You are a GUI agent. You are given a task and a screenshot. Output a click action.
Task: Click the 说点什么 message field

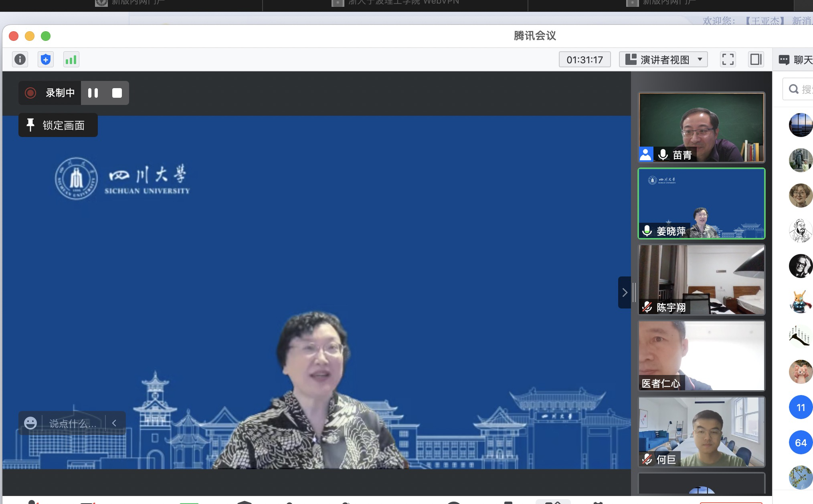pyautogui.click(x=73, y=423)
